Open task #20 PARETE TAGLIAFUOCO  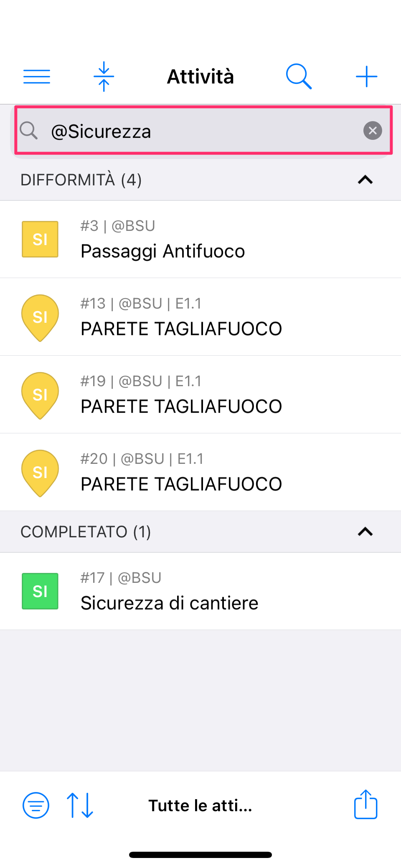[200, 472]
